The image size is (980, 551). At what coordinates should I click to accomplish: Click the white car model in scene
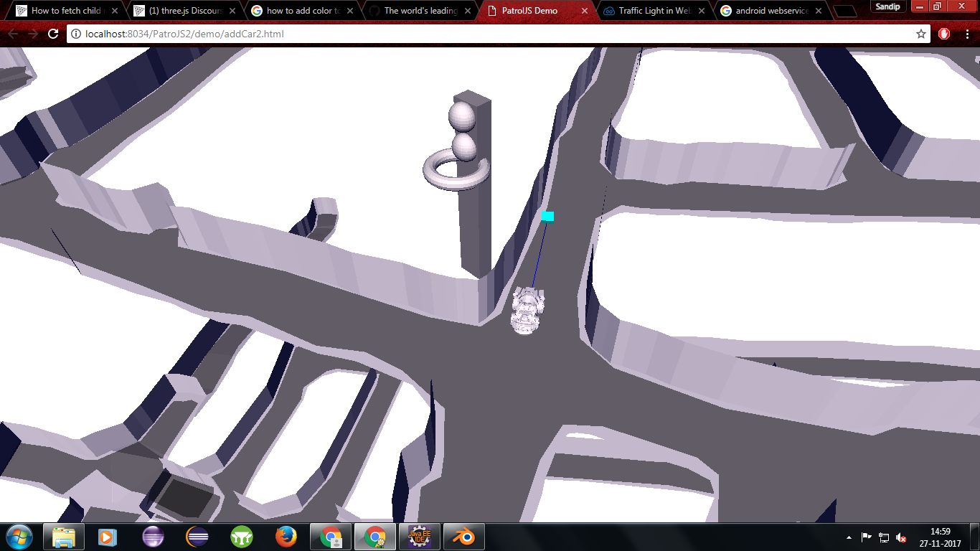click(x=527, y=311)
